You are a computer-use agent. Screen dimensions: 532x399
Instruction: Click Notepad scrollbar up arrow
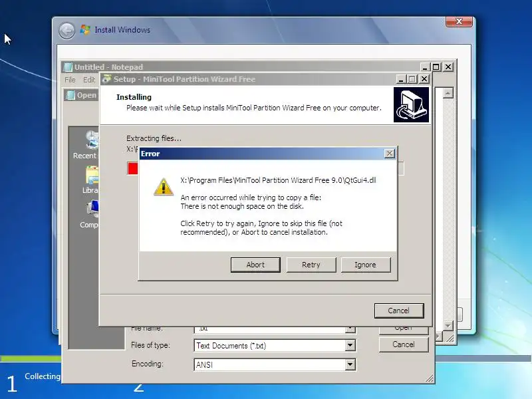tap(448, 93)
